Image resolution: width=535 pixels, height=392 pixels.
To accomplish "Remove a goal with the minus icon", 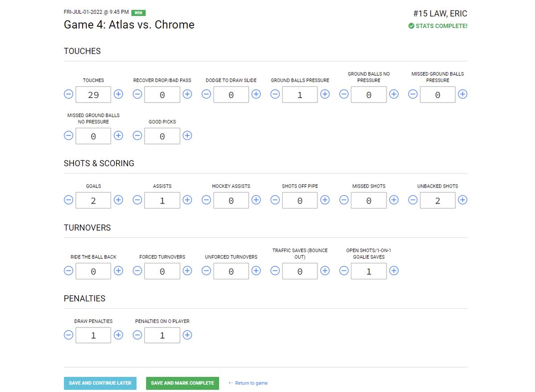I will pos(68,200).
